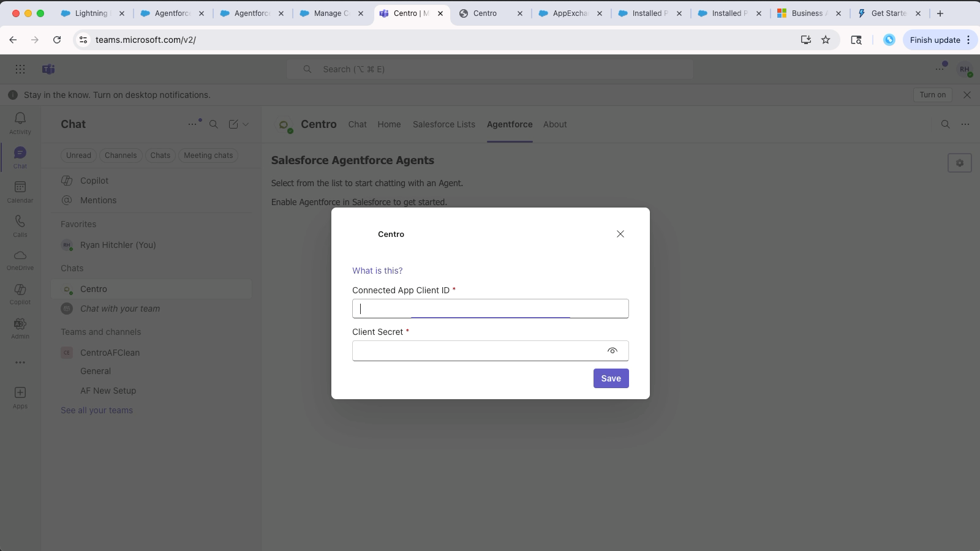Go back in Chrome browser
Image resolution: width=980 pixels, height=551 pixels.
(13, 40)
